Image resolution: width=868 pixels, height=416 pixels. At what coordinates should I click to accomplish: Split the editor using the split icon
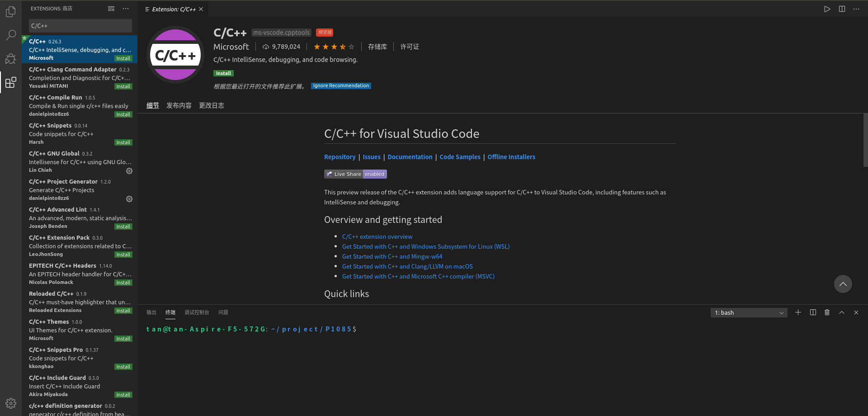point(842,9)
